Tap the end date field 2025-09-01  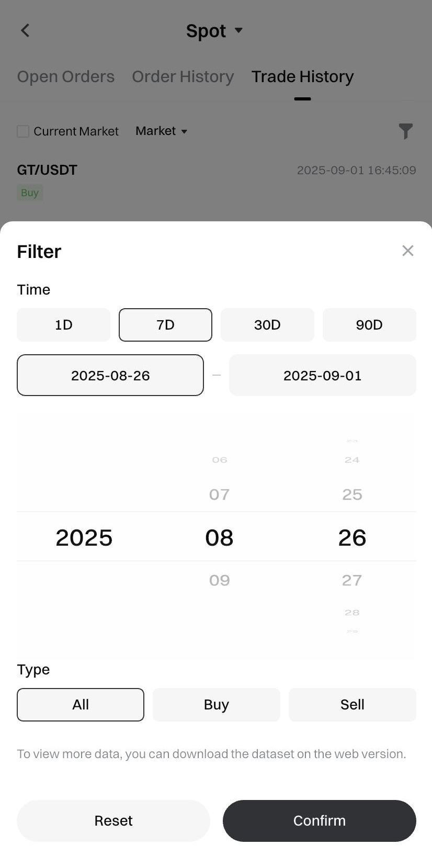(x=322, y=375)
